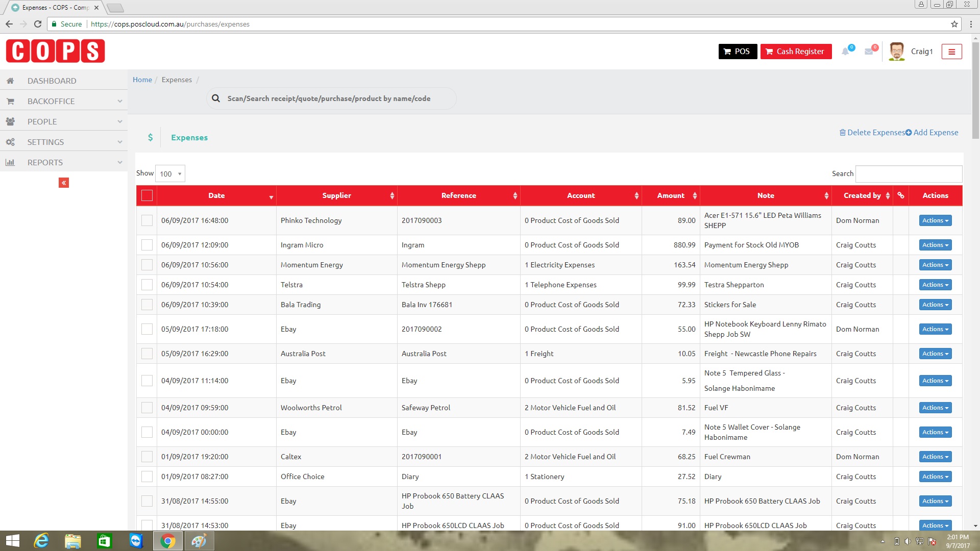This screenshot has width=980, height=551.
Task: Open the messages envelope icon
Action: [869, 52]
